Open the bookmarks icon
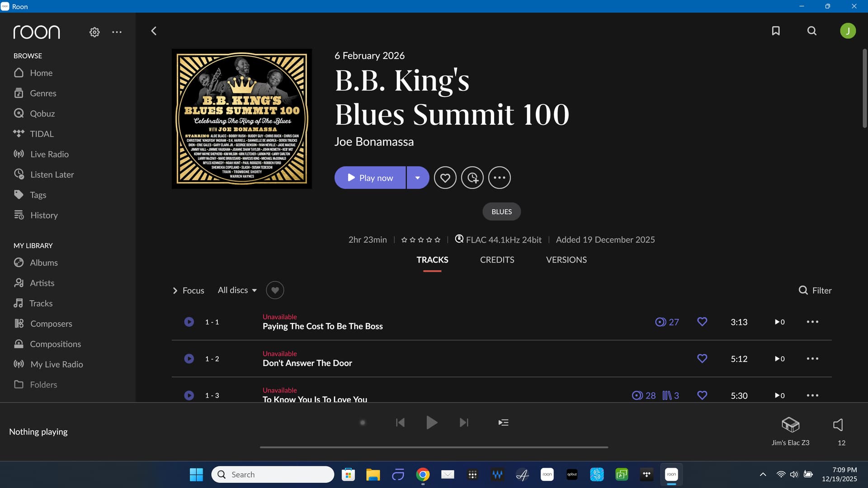Viewport: 868px width, 488px height. [776, 31]
